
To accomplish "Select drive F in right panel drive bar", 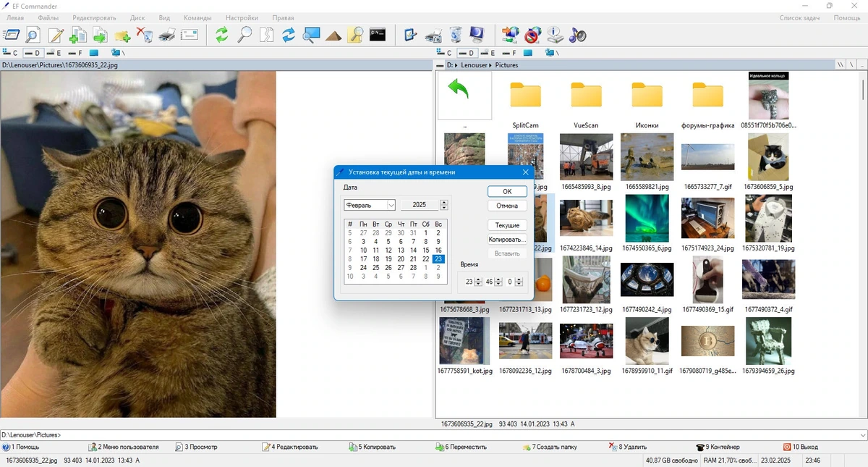I will [509, 53].
